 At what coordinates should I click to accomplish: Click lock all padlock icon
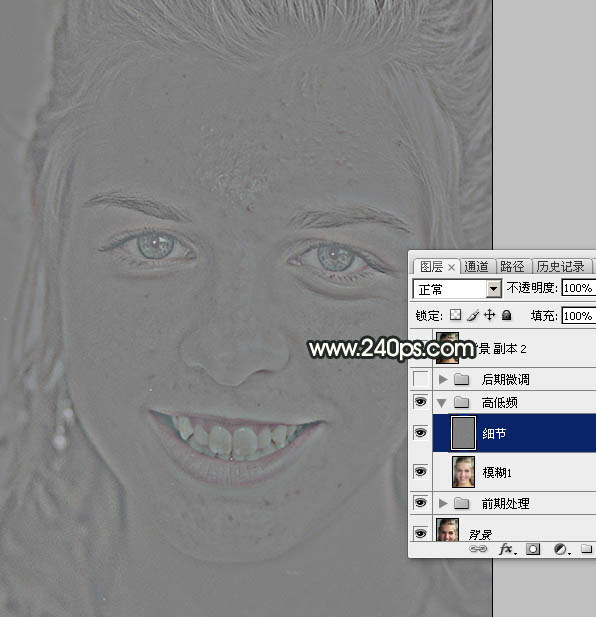[507, 315]
